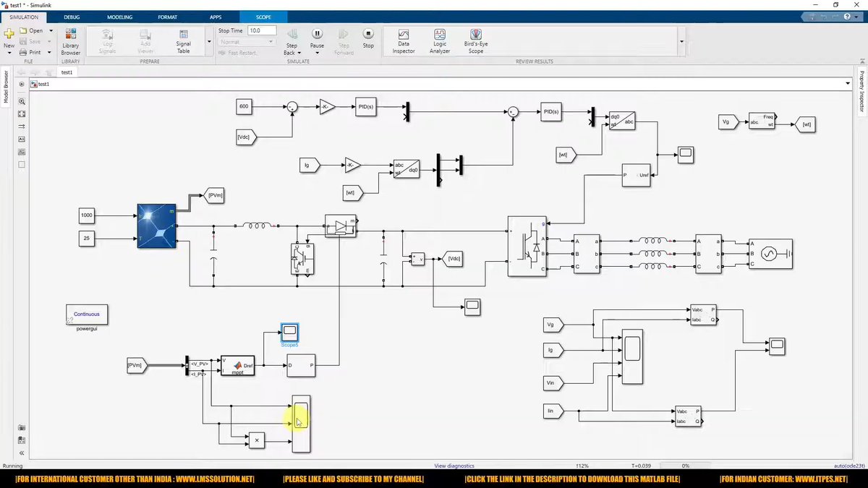
Task: Click the View diagnostics link
Action: (x=456, y=466)
